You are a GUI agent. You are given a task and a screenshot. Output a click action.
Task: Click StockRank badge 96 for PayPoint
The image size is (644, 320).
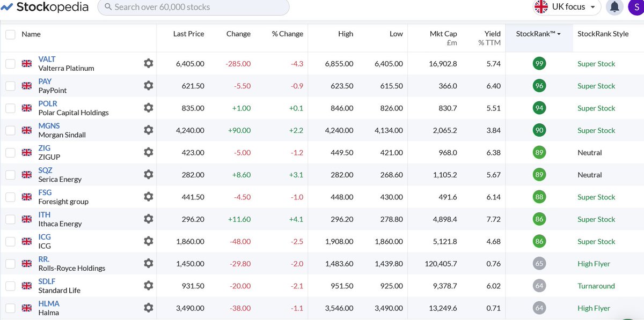(539, 86)
